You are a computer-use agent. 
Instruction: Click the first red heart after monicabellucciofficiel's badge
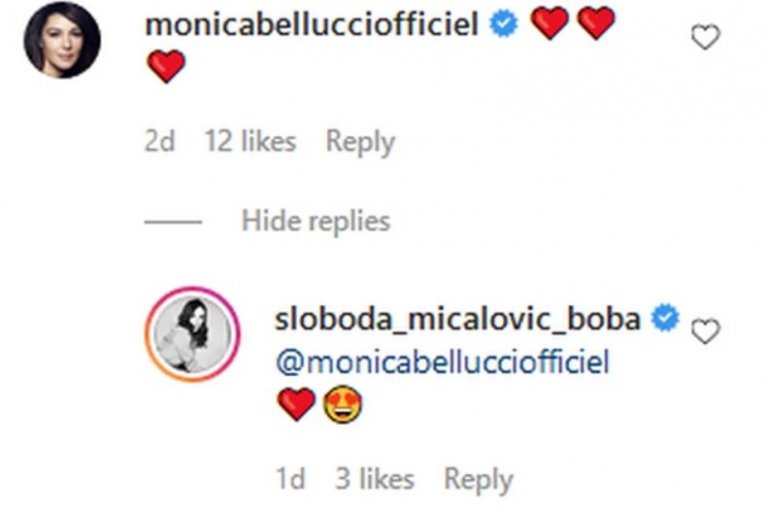[550, 23]
